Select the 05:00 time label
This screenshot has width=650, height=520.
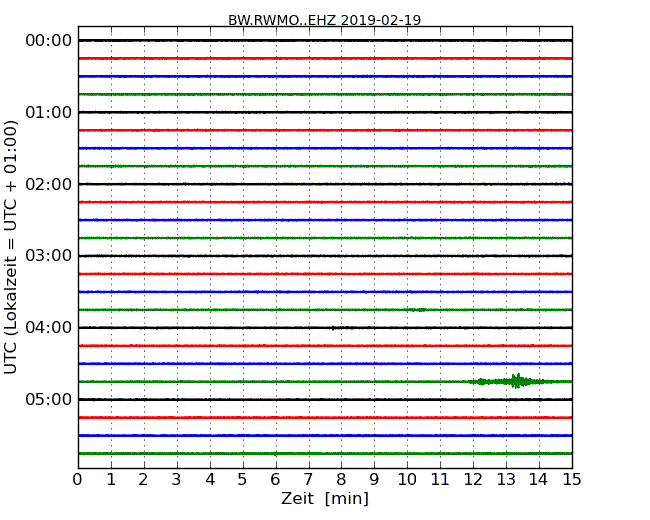coord(49,399)
